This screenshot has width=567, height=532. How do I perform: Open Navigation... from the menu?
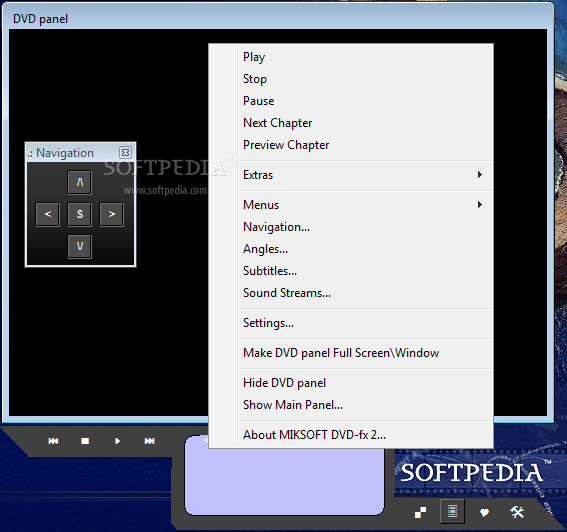(366, 227)
